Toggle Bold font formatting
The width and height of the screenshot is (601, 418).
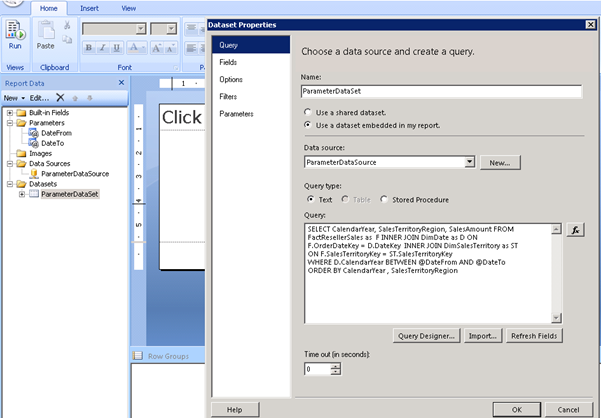point(89,47)
